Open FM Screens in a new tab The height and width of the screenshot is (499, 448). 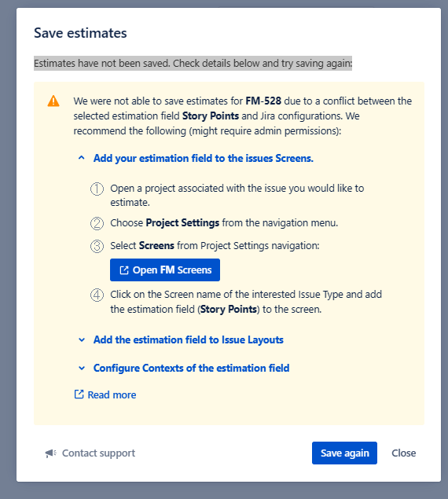(165, 270)
